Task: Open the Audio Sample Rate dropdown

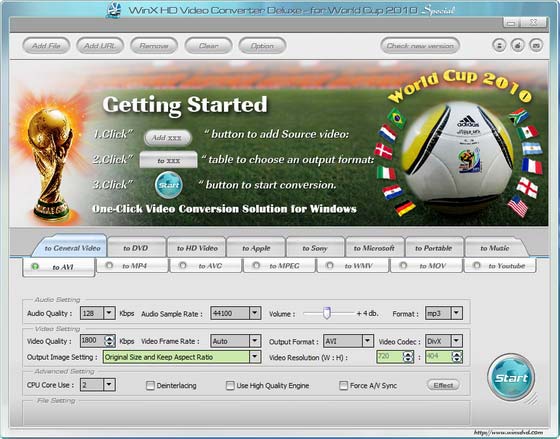Action: click(255, 313)
